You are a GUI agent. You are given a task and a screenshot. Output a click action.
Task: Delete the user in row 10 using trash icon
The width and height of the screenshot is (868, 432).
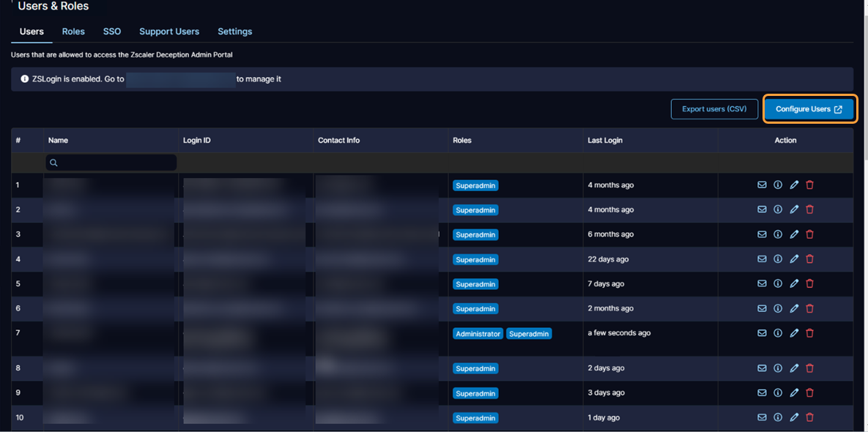[809, 417]
